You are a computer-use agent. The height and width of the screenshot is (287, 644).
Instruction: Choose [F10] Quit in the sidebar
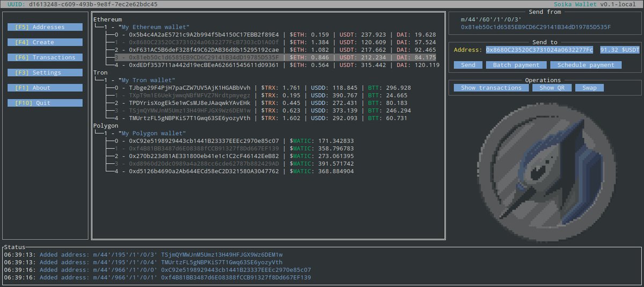(45, 103)
